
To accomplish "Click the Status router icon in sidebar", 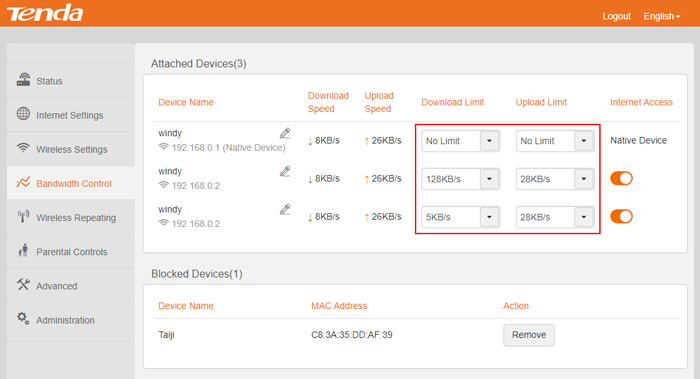I will pyautogui.click(x=23, y=80).
